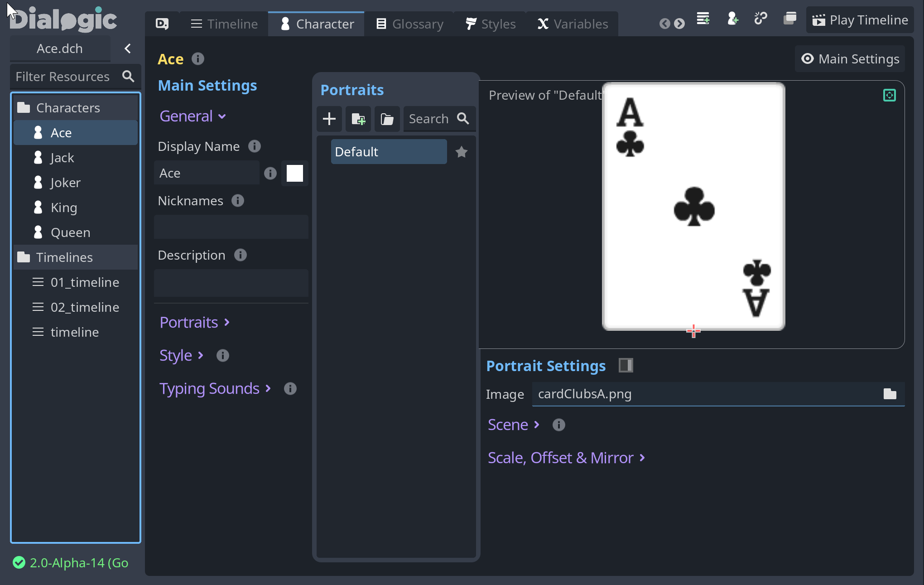Click the Description info icon
Viewport: 924px width, 585px height.
click(x=241, y=255)
